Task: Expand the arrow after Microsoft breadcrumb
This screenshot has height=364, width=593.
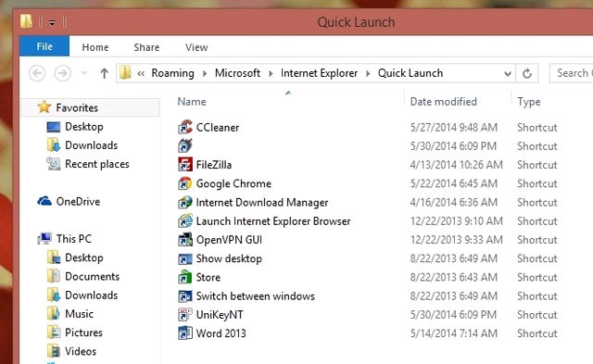Action: click(x=271, y=73)
